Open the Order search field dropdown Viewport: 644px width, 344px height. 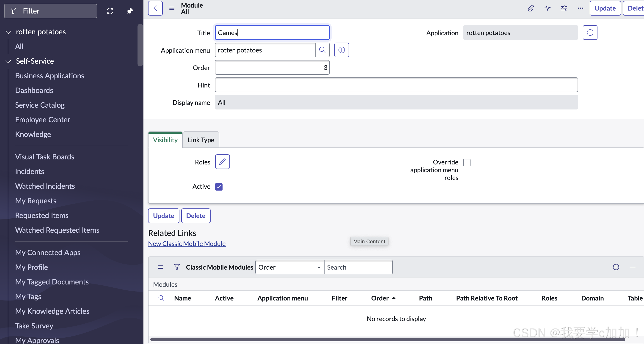pyautogui.click(x=289, y=267)
